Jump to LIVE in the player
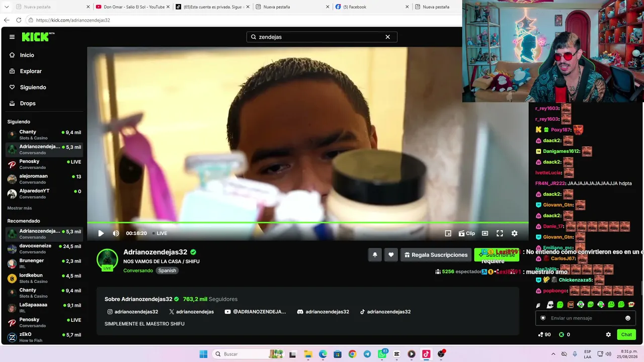Screen dimensions: 644x362 click(x=160, y=233)
